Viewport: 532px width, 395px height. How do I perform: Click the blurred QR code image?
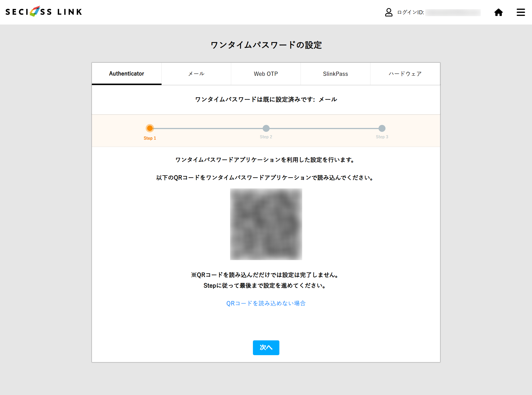point(266,224)
